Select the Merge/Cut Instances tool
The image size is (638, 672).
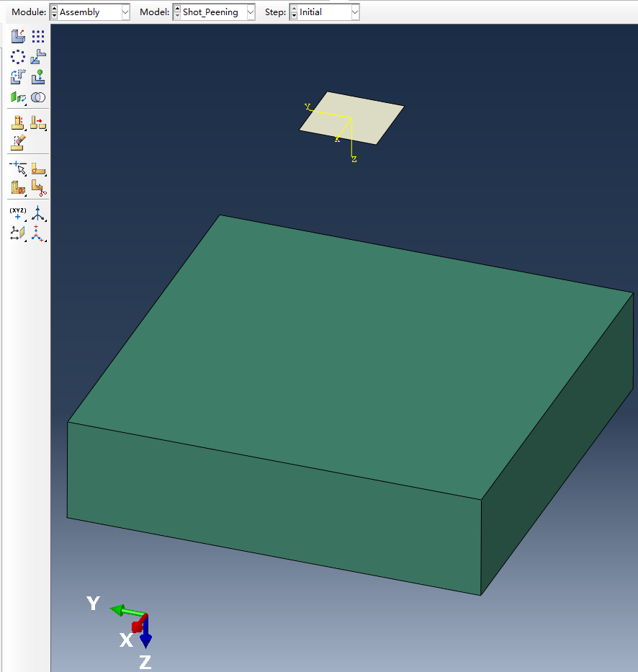[x=38, y=98]
